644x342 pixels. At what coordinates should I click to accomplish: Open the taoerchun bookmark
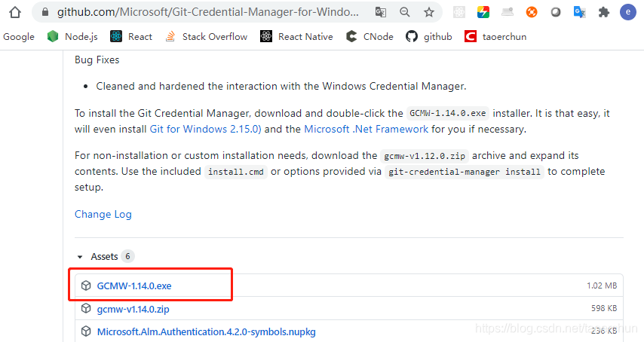(x=504, y=36)
